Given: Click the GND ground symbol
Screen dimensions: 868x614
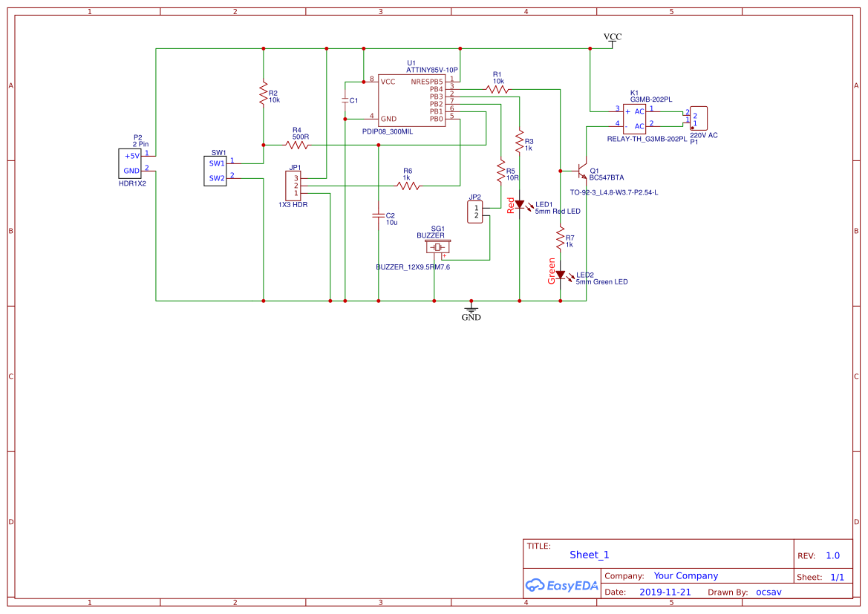Looking at the screenshot, I should [x=471, y=307].
